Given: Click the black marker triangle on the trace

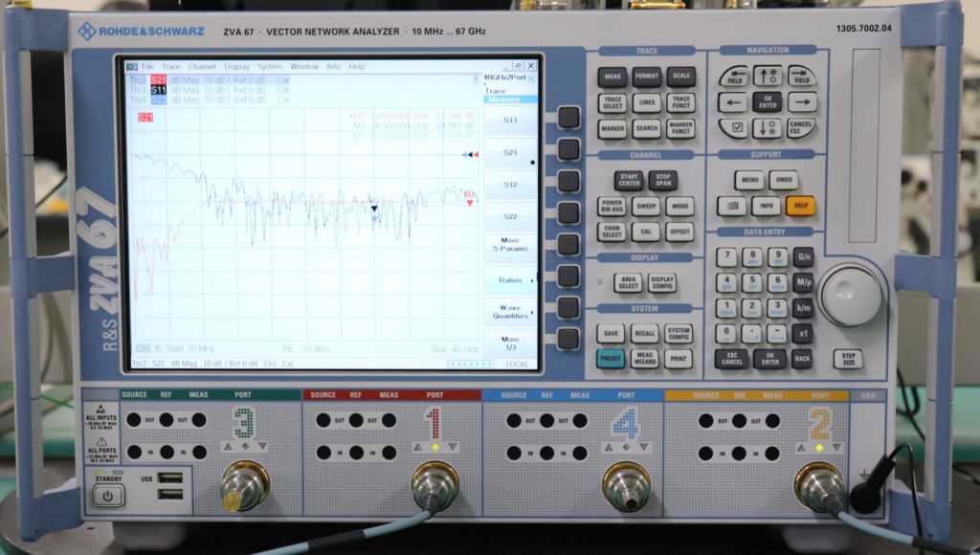Looking at the screenshot, I should click(374, 209).
